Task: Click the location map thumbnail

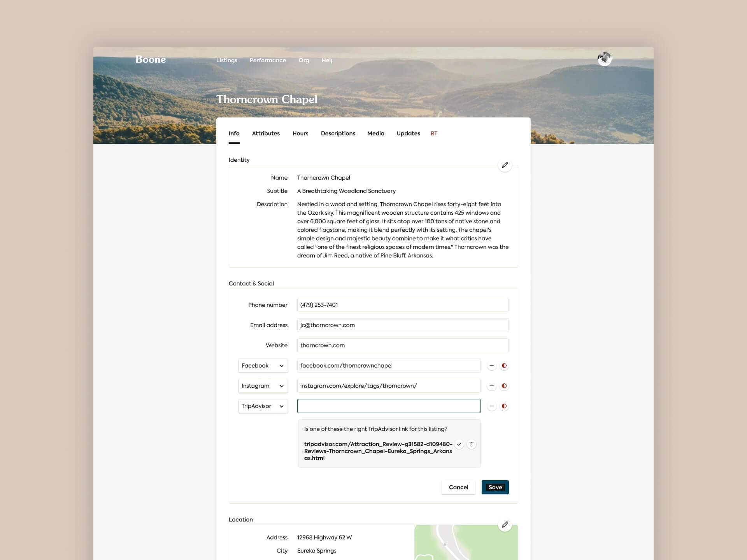Action: point(466,542)
